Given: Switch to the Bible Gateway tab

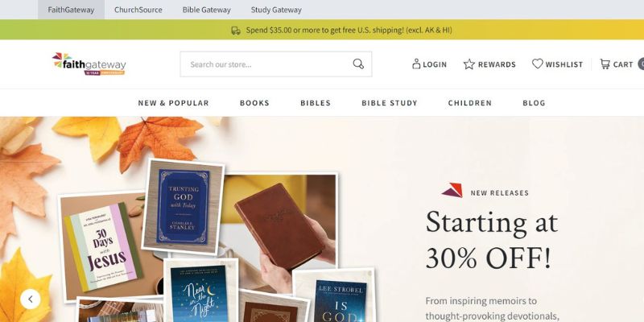Looking at the screenshot, I should coord(207,10).
